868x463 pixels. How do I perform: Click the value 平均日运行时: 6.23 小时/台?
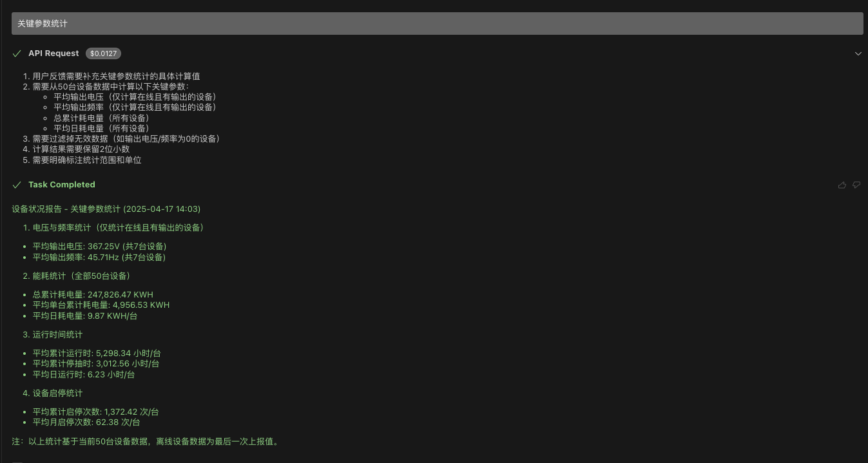click(84, 375)
